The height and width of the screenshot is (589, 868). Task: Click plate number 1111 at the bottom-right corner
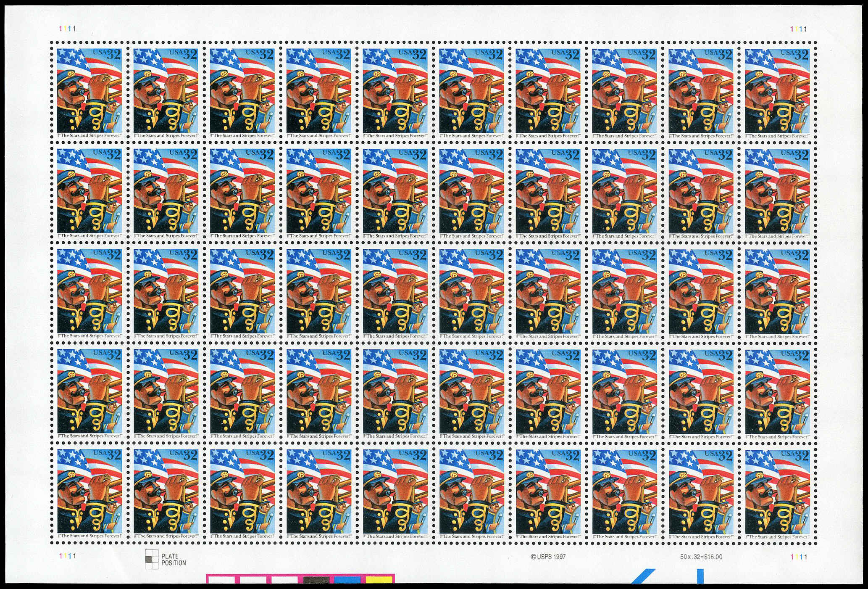pos(799,557)
